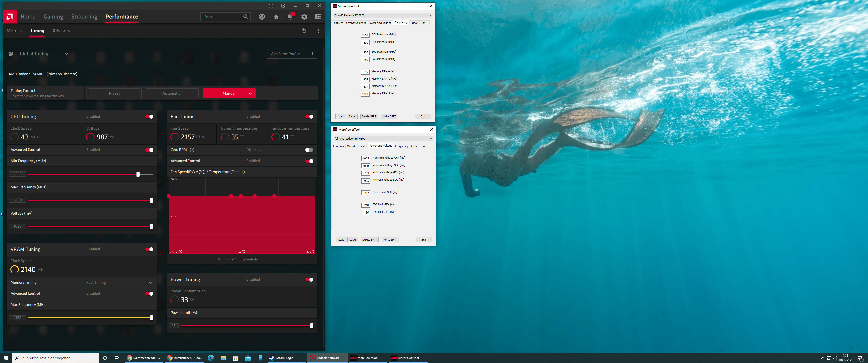Open the settings gear icon
Image resolution: width=868 pixels, height=363 pixels.
pos(304,16)
